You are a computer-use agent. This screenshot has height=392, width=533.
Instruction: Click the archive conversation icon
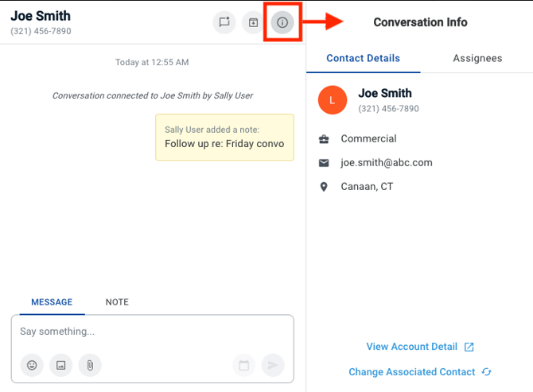253,22
